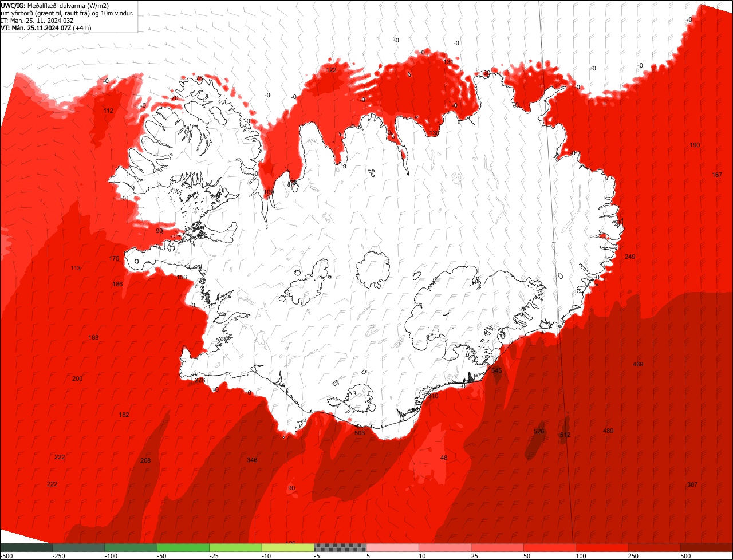Select the pink 10 to 25 legend swatch
733x560 pixels.
point(445,547)
